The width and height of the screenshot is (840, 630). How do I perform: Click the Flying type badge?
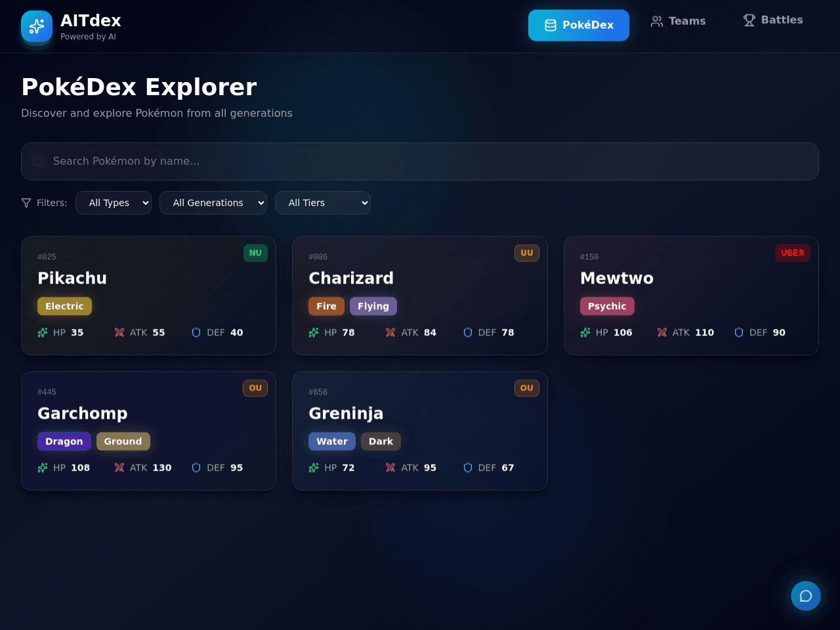pyautogui.click(x=373, y=306)
